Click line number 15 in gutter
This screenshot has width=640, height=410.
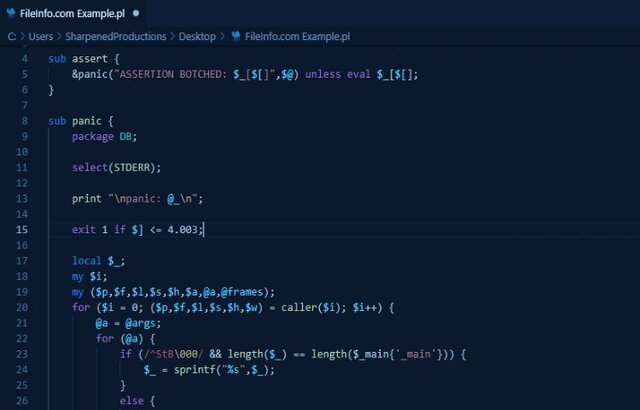(22, 230)
